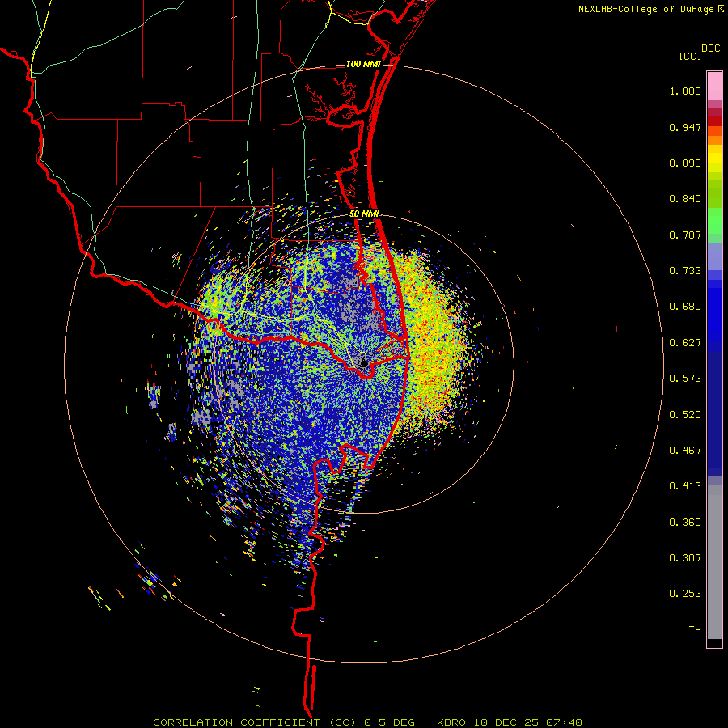
Task: Click the DCC legend heading
Action: 710,49
